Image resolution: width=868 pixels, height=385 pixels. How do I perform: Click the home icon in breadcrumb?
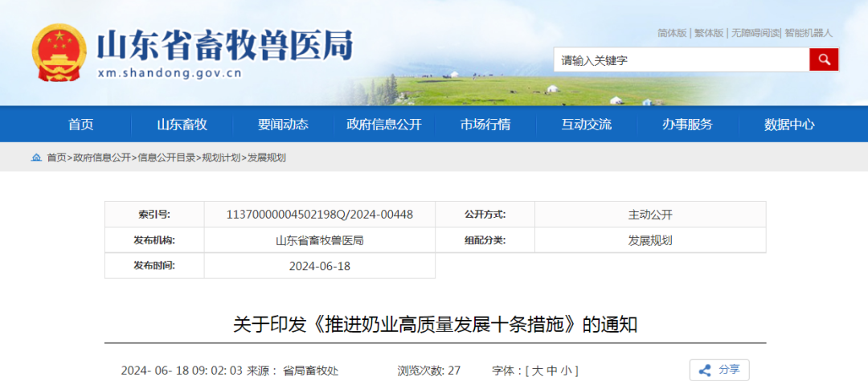[x=36, y=158]
